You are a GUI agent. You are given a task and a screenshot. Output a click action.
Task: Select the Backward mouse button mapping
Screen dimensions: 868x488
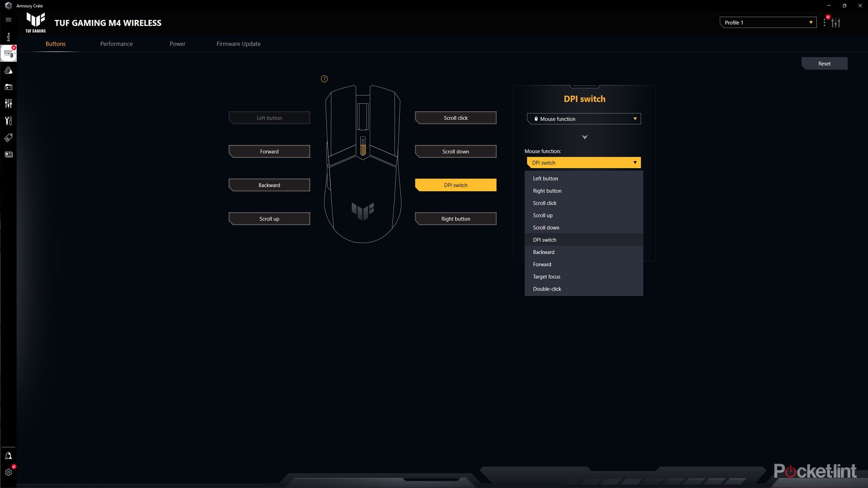pyautogui.click(x=269, y=185)
